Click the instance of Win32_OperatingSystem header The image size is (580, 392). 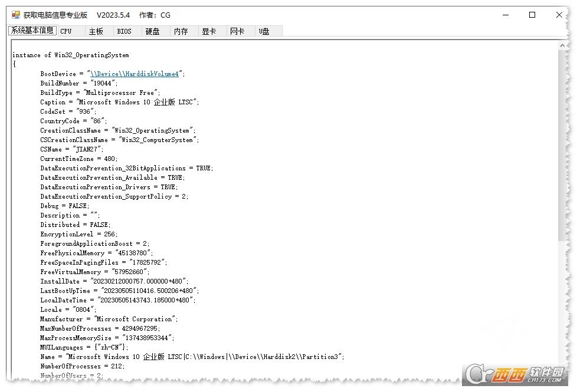point(71,55)
